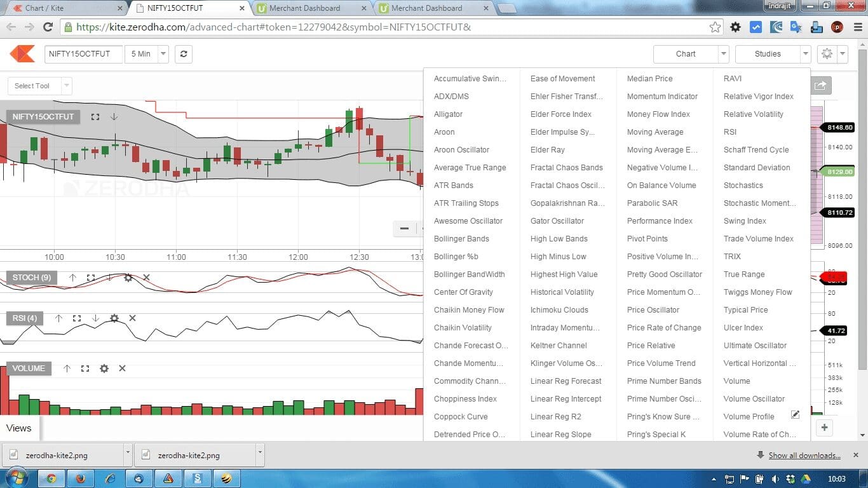Click the Zerodha Kite logo
868x488 pixels.
[x=22, y=54]
